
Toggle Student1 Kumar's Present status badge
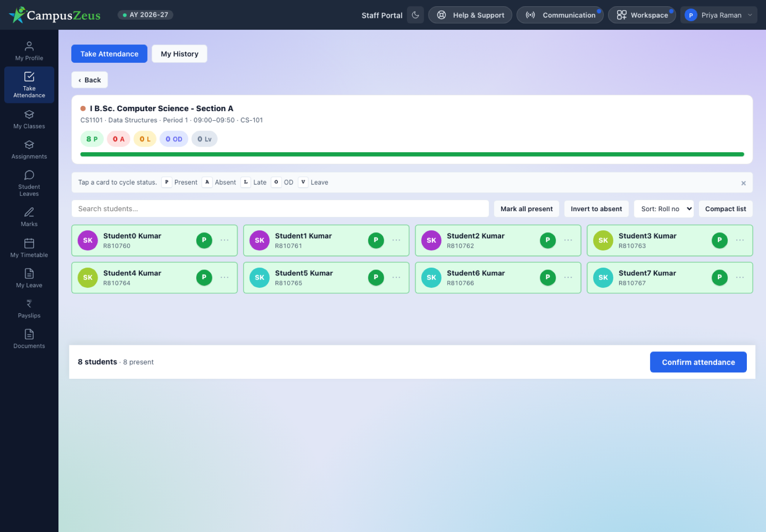click(376, 240)
